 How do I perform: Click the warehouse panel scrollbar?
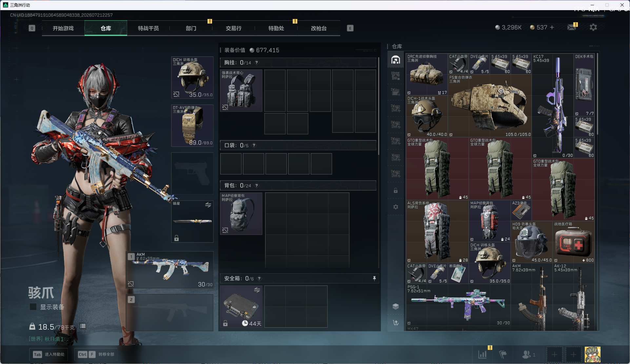tap(598, 95)
